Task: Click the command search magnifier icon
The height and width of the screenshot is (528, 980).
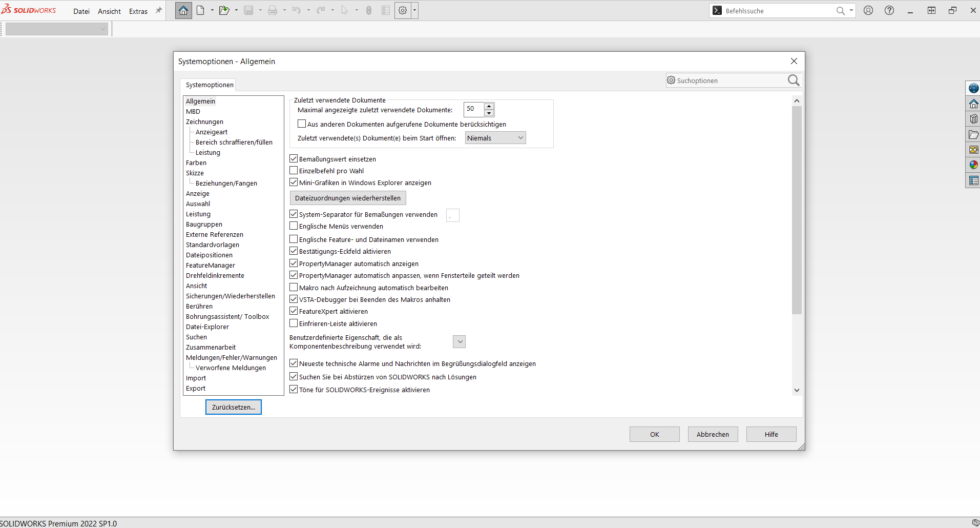Action: pyautogui.click(x=841, y=11)
